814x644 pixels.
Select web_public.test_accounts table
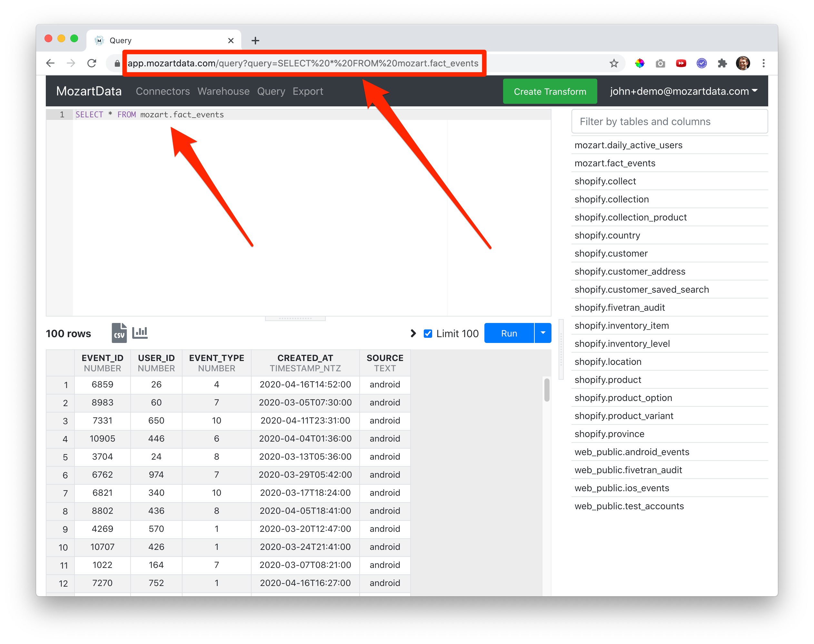pos(670,506)
